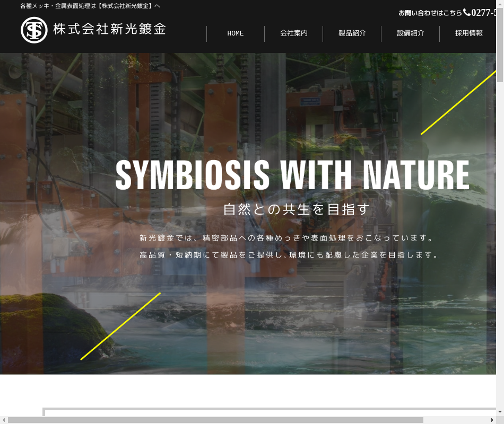Click the 株式会社新光鍍金 company name link

pyautogui.click(x=109, y=29)
